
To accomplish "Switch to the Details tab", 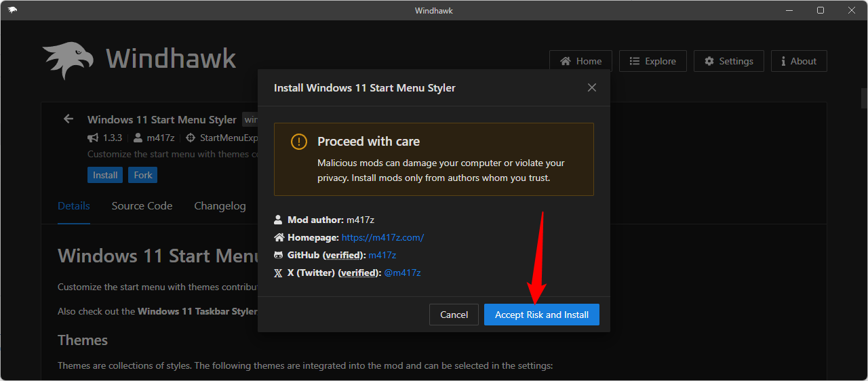I will (74, 206).
